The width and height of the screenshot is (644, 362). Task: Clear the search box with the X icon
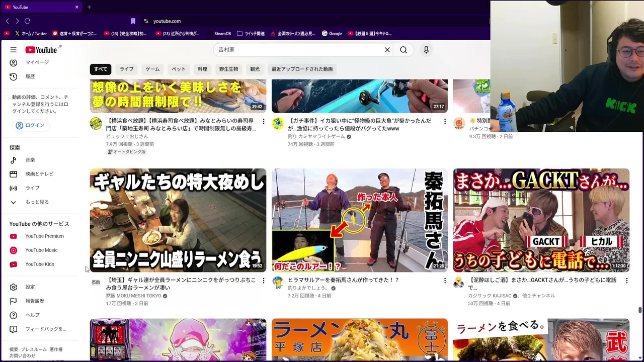point(387,50)
